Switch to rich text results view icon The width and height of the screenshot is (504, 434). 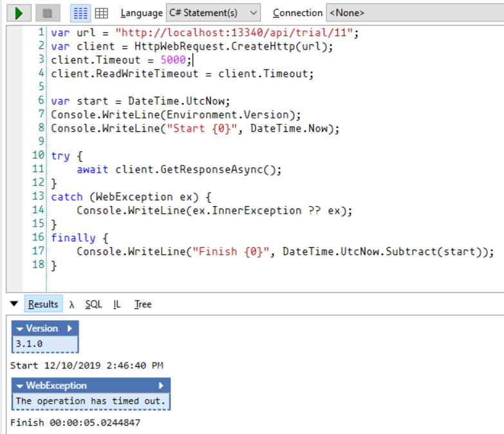pos(80,13)
